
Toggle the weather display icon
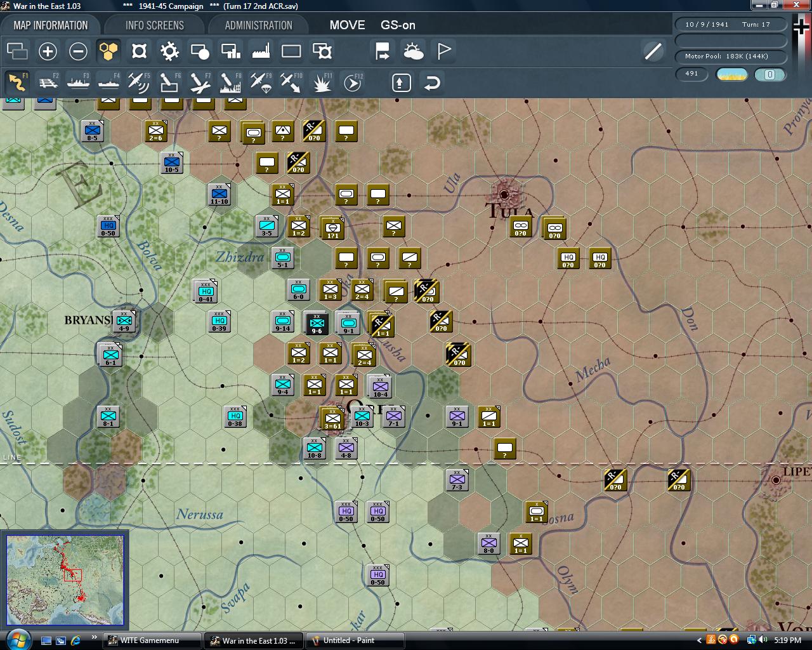414,51
